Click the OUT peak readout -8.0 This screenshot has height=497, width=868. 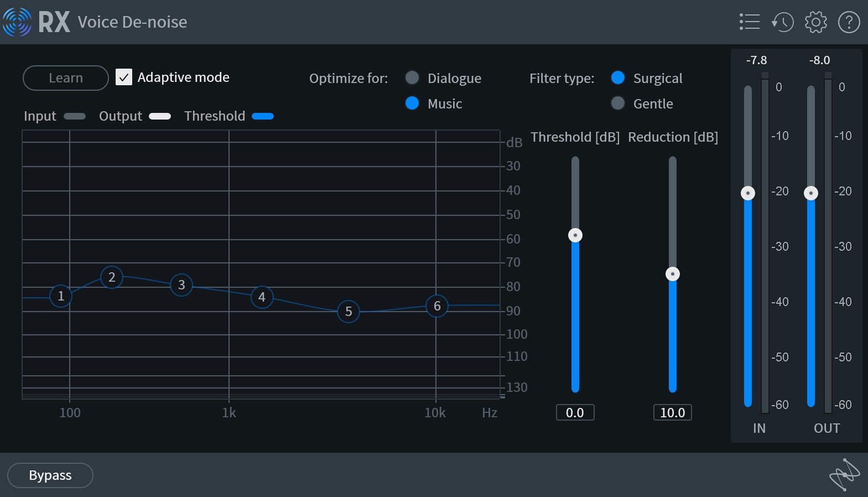coord(820,60)
